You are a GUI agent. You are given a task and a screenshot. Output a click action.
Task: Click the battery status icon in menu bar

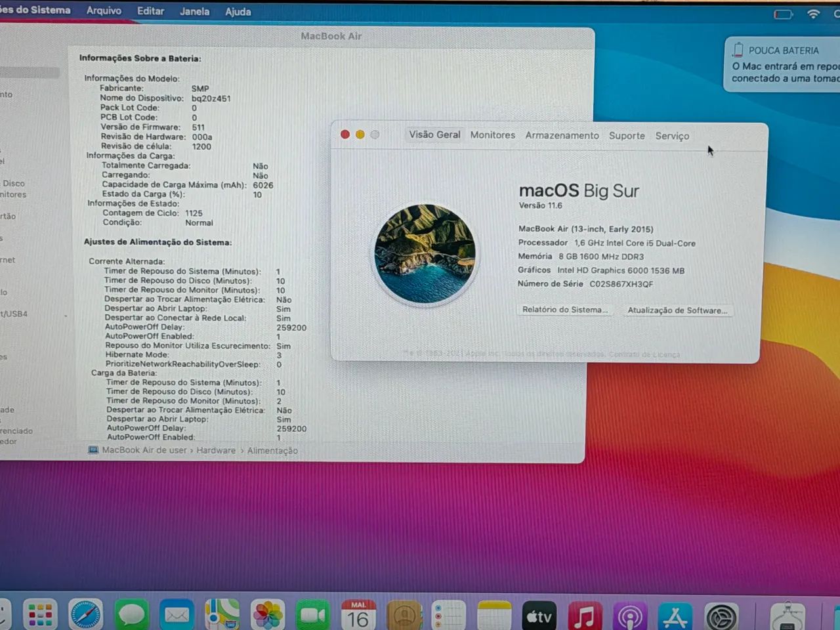coord(783,14)
